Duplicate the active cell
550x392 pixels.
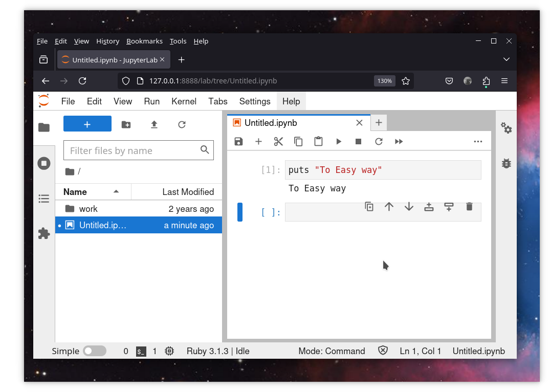[x=369, y=207]
